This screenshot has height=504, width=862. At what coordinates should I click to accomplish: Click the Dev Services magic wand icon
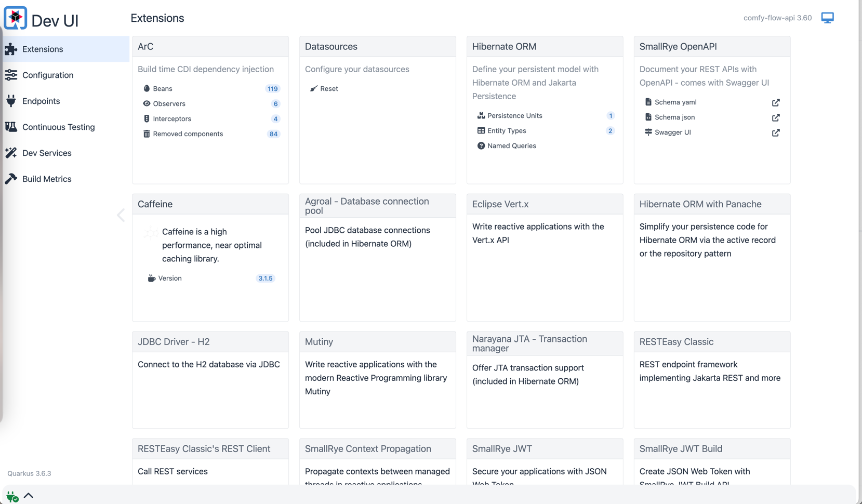click(11, 153)
